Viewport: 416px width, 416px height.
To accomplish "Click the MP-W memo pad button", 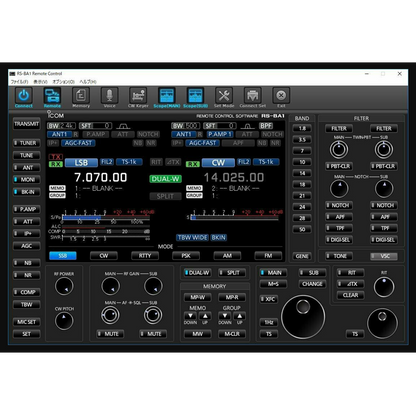I will point(197,297).
